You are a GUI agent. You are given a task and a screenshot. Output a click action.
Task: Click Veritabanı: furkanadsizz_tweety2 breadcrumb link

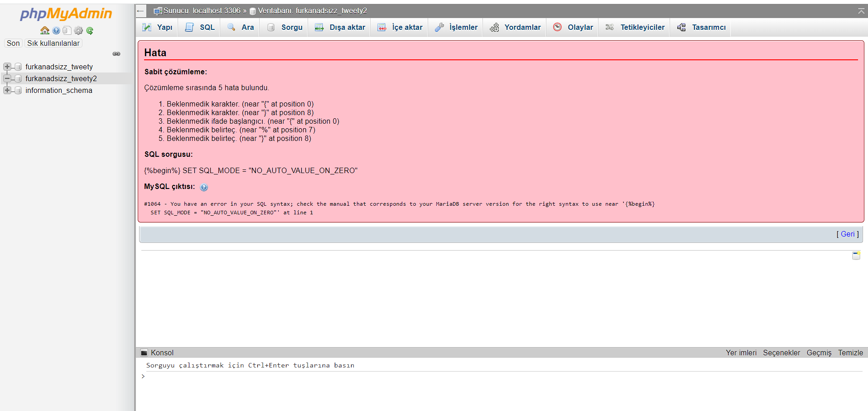tap(313, 10)
